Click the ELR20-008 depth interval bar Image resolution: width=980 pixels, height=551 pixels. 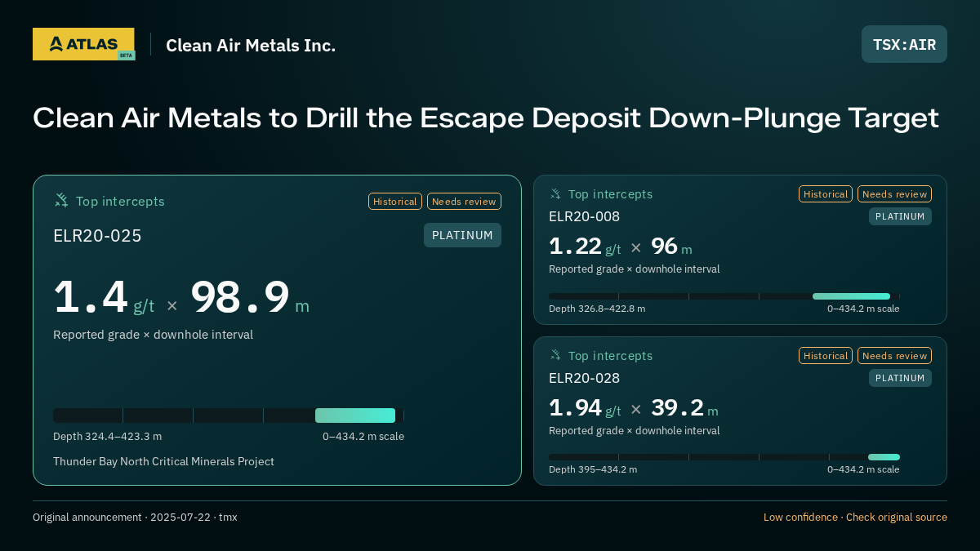(724, 296)
